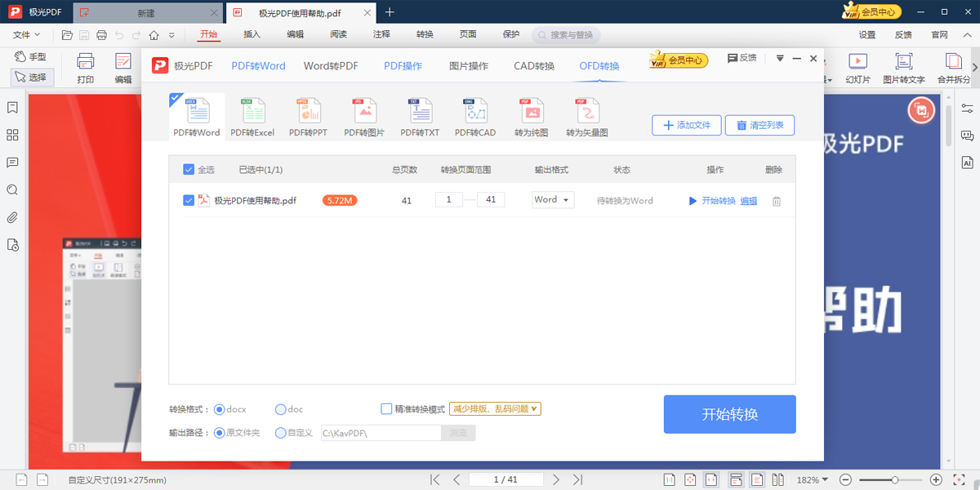Image resolution: width=980 pixels, height=490 pixels.
Task: Select the PDF转Excel conversion icon
Action: click(x=252, y=117)
